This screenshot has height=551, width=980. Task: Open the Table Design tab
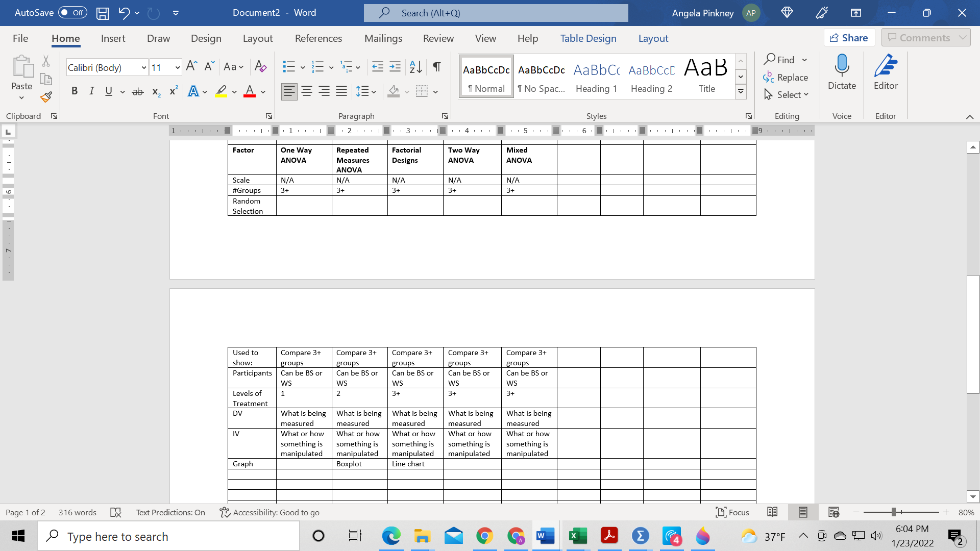588,38
